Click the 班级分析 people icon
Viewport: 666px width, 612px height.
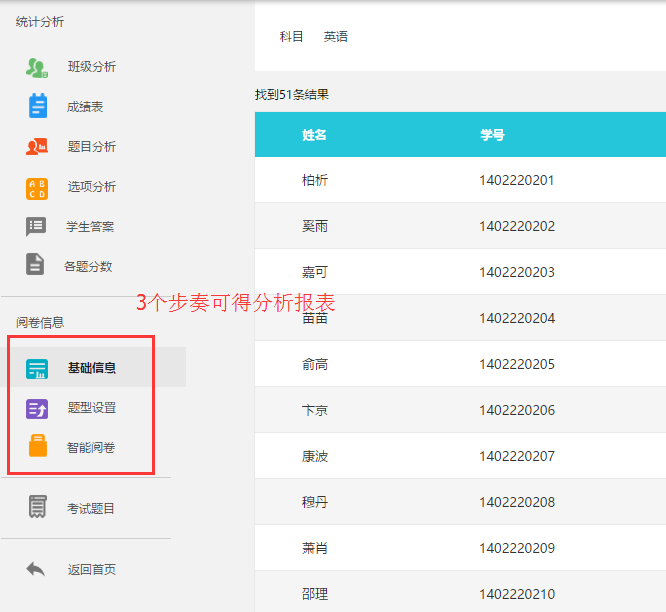[x=37, y=67]
